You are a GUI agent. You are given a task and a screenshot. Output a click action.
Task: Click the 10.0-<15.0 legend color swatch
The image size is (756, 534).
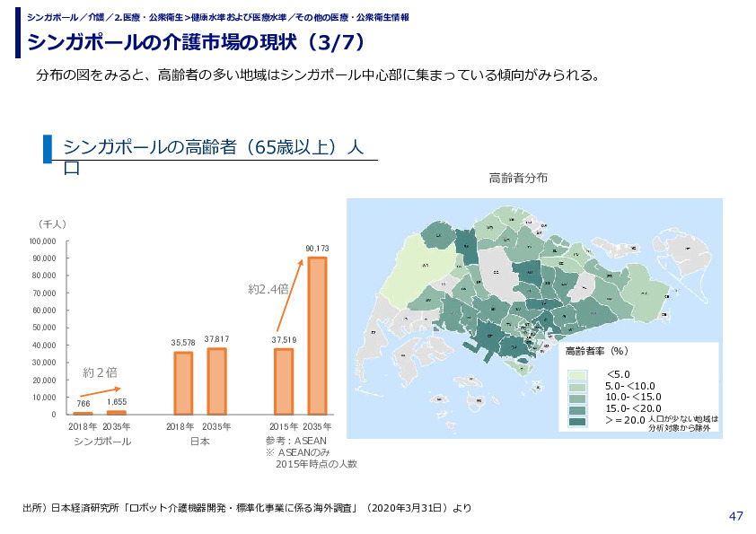pos(577,398)
